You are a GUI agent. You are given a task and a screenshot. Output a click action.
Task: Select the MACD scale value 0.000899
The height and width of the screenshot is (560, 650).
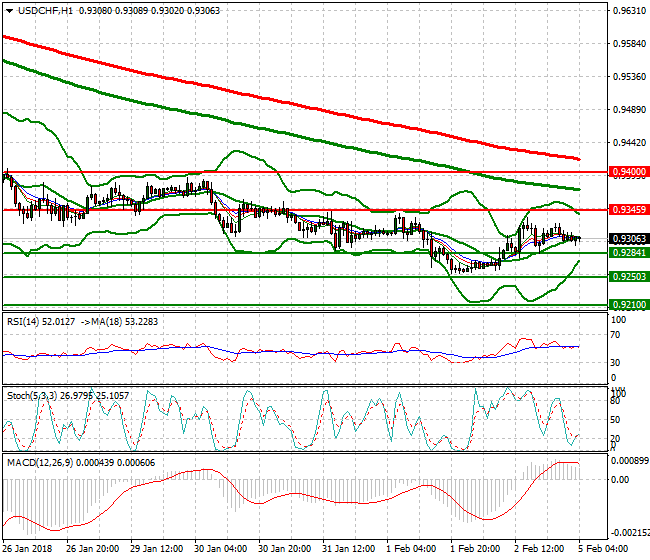[x=630, y=461]
